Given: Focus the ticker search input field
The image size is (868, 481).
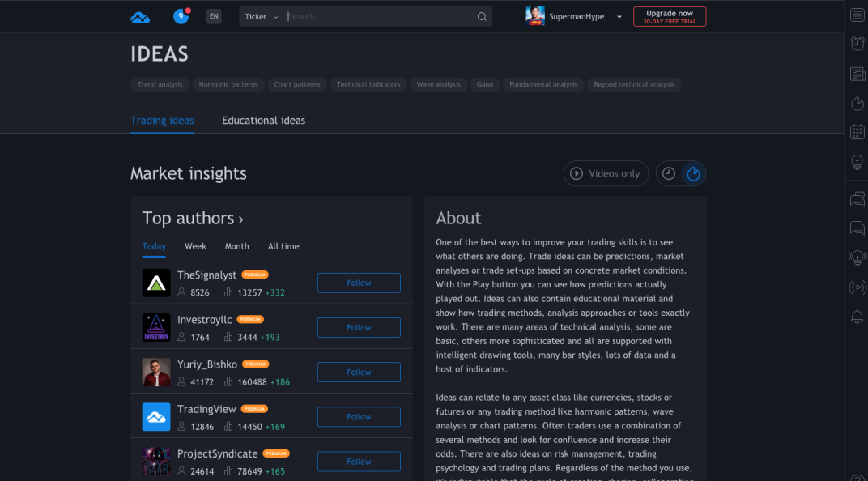Looking at the screenshot, I should click(379, 17).
